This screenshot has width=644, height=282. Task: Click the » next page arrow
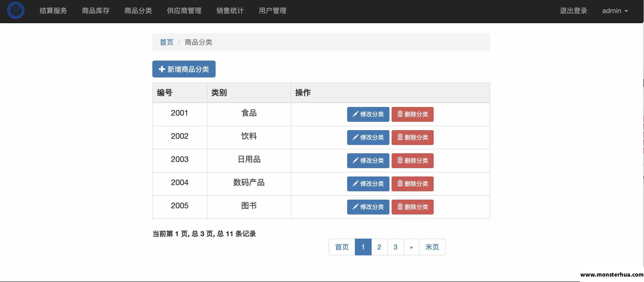pos(411,247)
